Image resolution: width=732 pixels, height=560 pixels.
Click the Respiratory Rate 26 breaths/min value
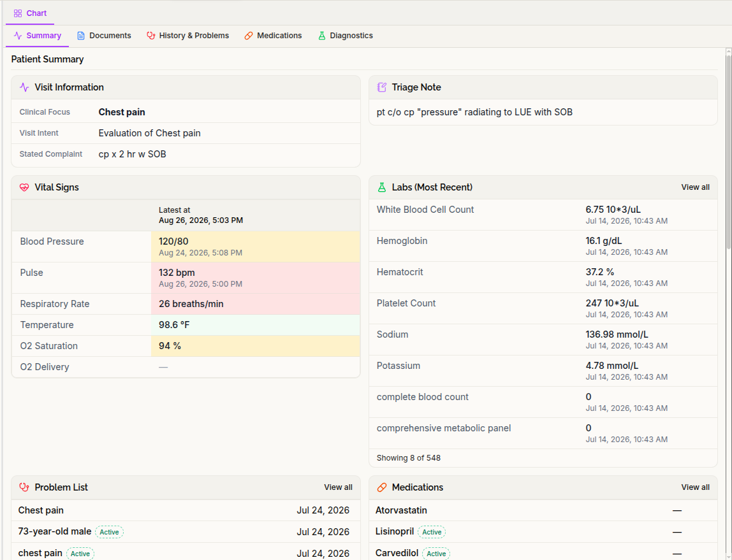191,304
